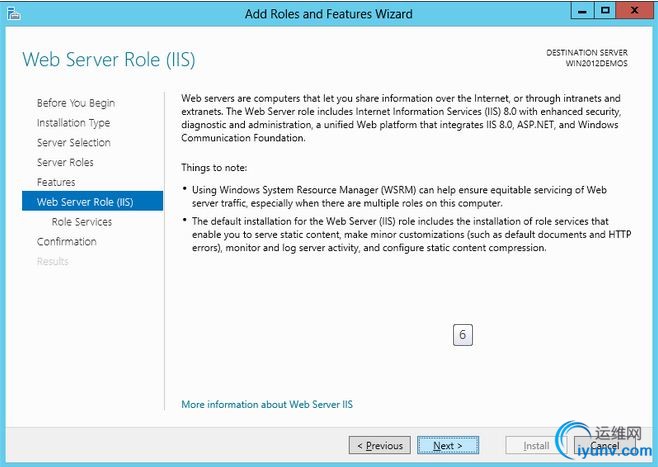Screen dimensions: 658x467
Task: Open the Installation Type step
Action: 73,123
